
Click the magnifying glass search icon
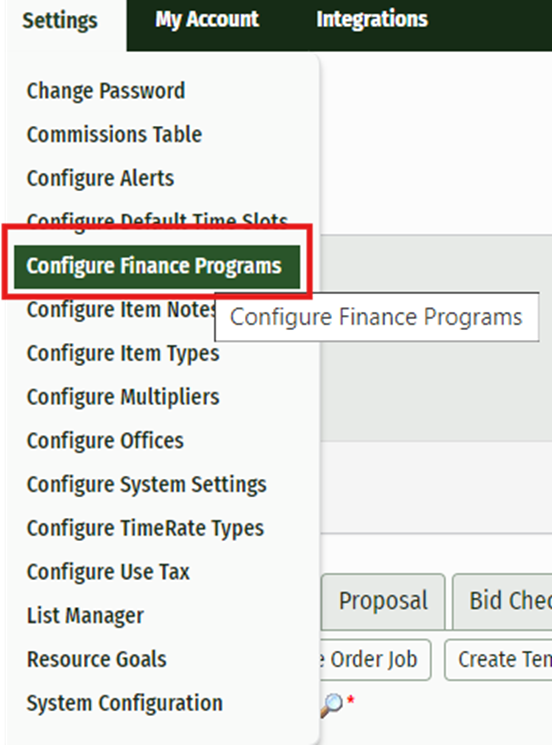pyautogui.click(x=332, y=704)
